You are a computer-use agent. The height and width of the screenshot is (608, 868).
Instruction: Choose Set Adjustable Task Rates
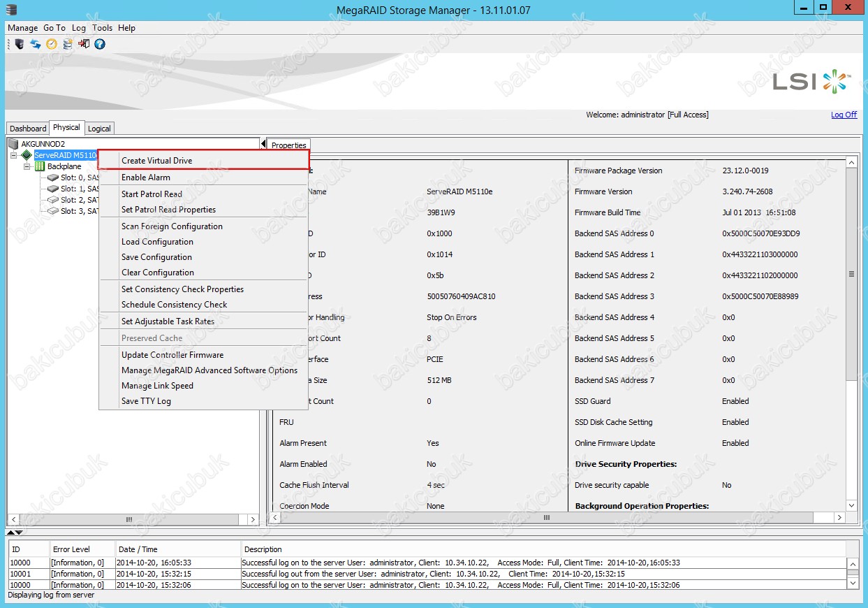204,321
